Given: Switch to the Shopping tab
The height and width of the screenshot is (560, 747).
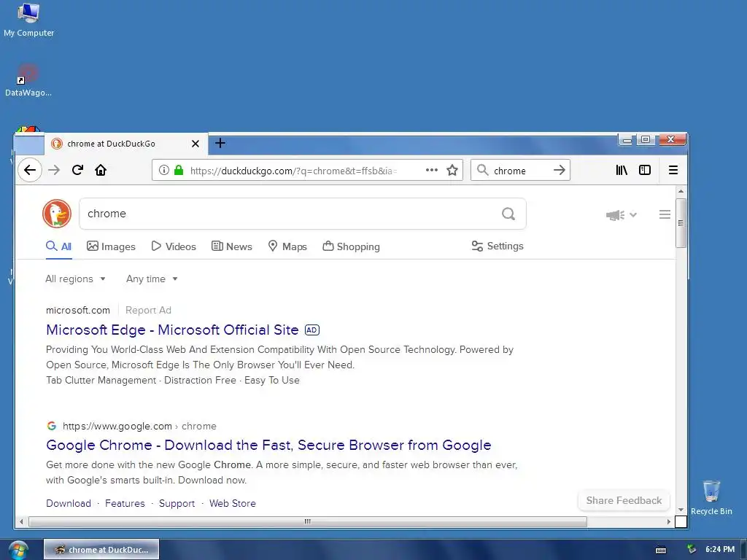Looking at the screenshot, I should point(351,246).
